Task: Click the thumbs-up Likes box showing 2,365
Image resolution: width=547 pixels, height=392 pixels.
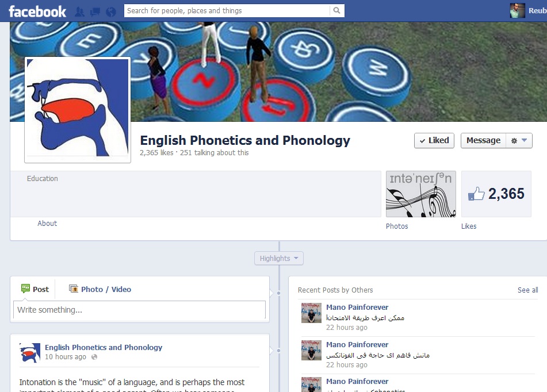Action: pos(496,194)
